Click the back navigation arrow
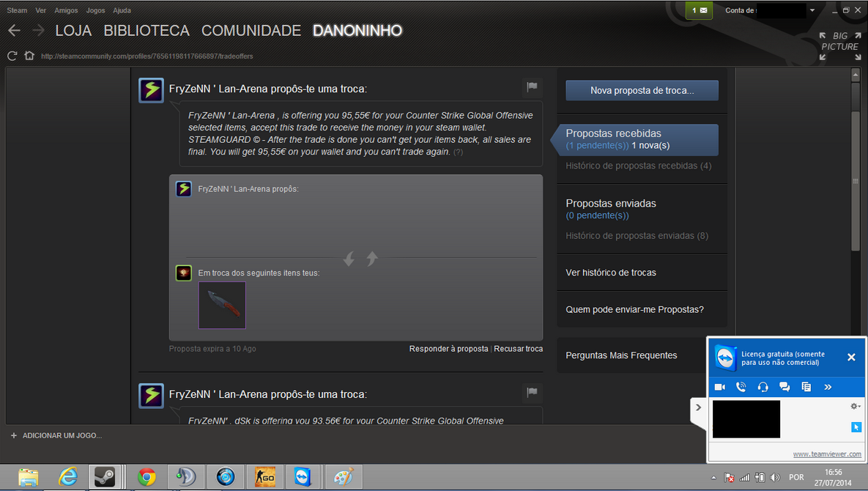Viewport: 868px width, 491px height. (14, 31)
